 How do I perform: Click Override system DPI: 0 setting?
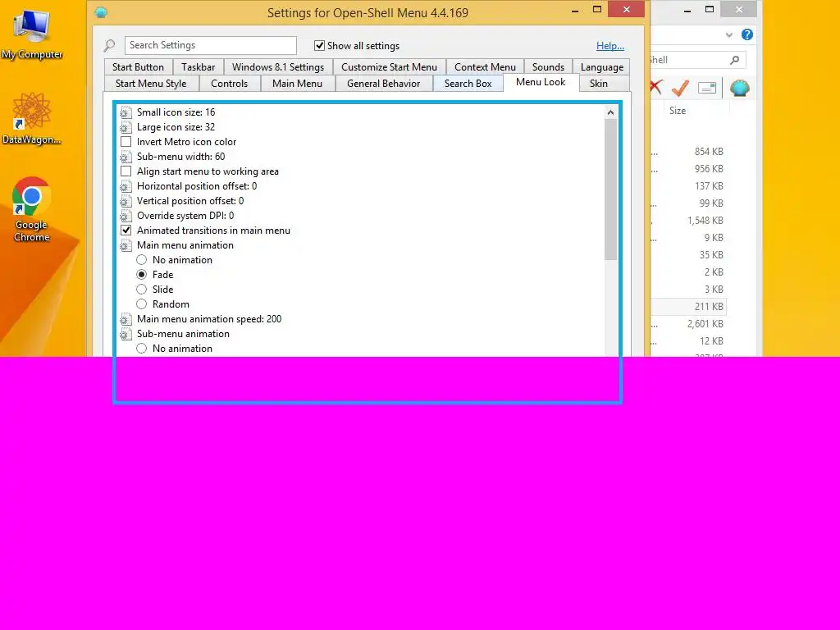click(x=185, y=216)
